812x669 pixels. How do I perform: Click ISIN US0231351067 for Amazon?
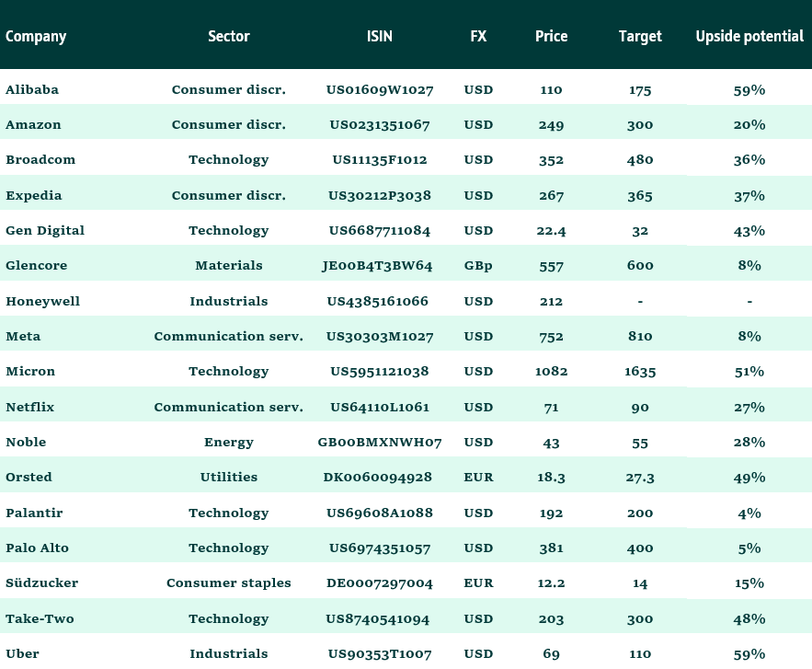(x=380, y=125)
